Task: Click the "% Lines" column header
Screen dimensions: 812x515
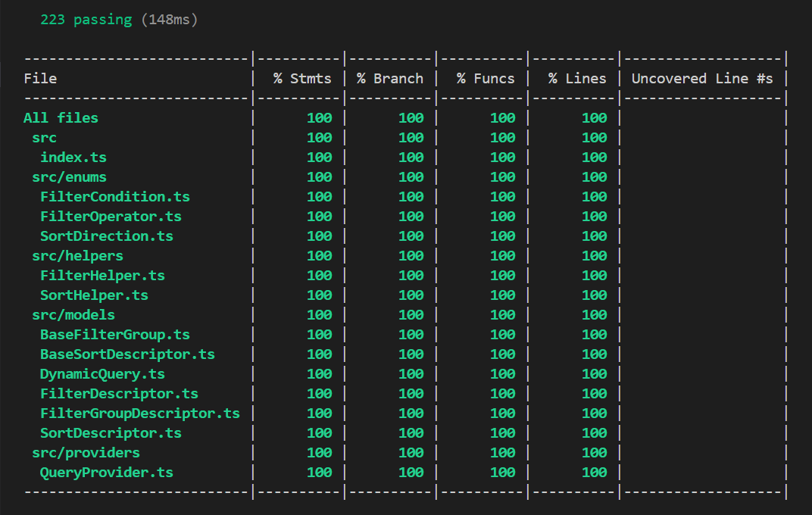Action: coord(577,79)
